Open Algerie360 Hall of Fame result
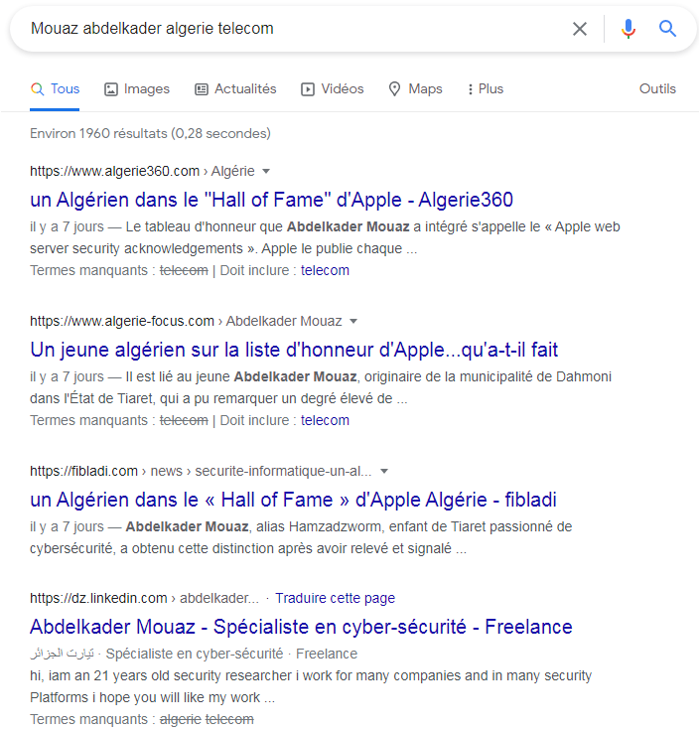 (x=271, y=199)
